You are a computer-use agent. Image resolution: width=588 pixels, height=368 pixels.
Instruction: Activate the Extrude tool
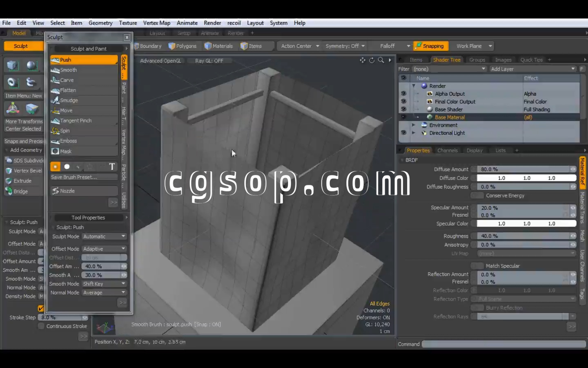click(24, 181)
